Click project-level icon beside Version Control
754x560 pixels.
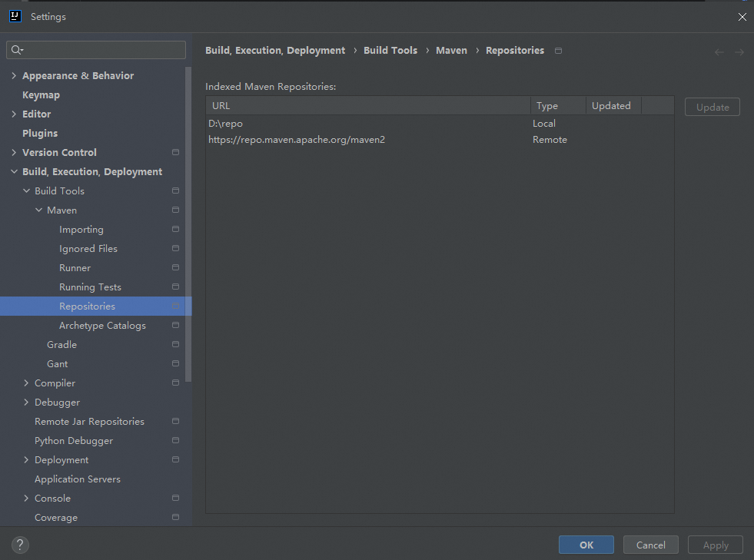point(175,152)
